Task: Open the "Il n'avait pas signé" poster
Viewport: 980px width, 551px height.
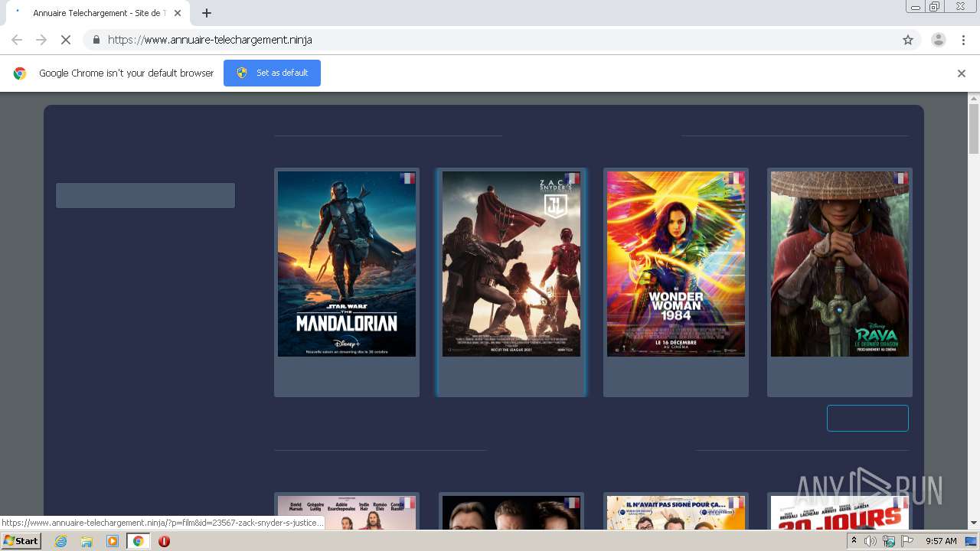Action: (676, 513)
